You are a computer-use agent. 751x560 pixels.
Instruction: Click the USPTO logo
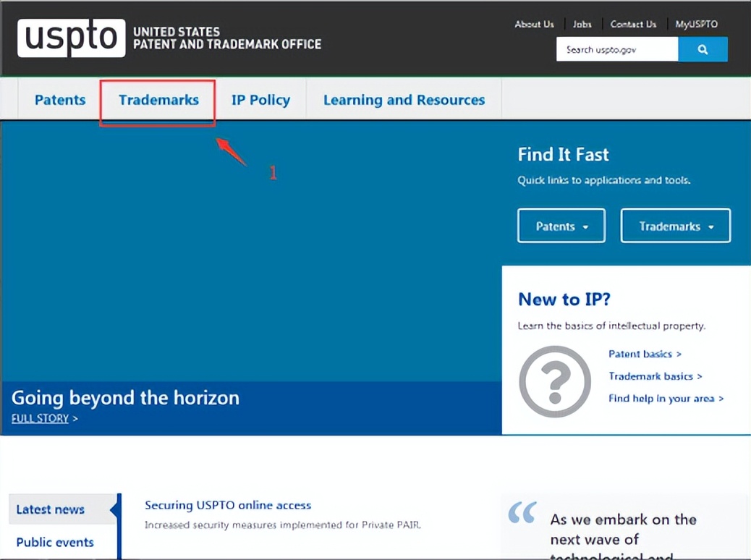point(72,38)
